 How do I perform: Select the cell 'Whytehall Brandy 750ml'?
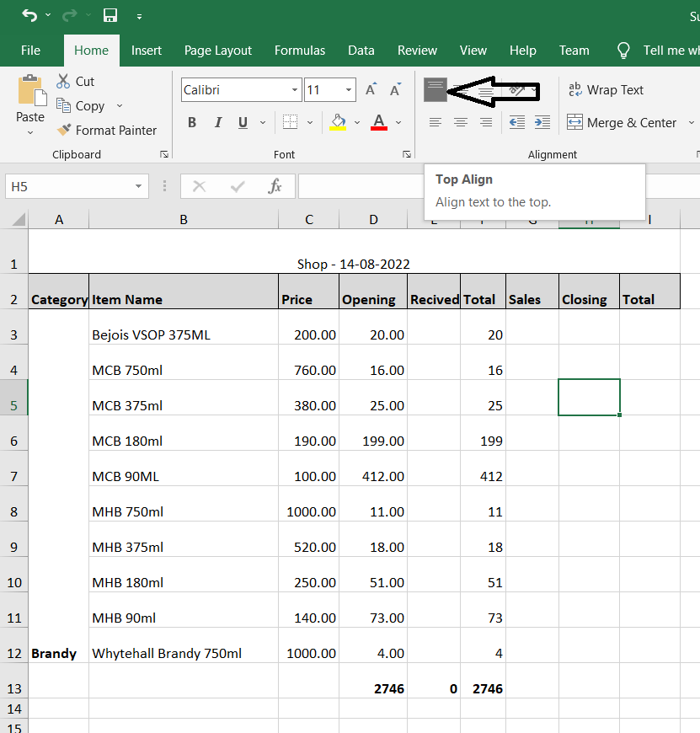[184, 645]
